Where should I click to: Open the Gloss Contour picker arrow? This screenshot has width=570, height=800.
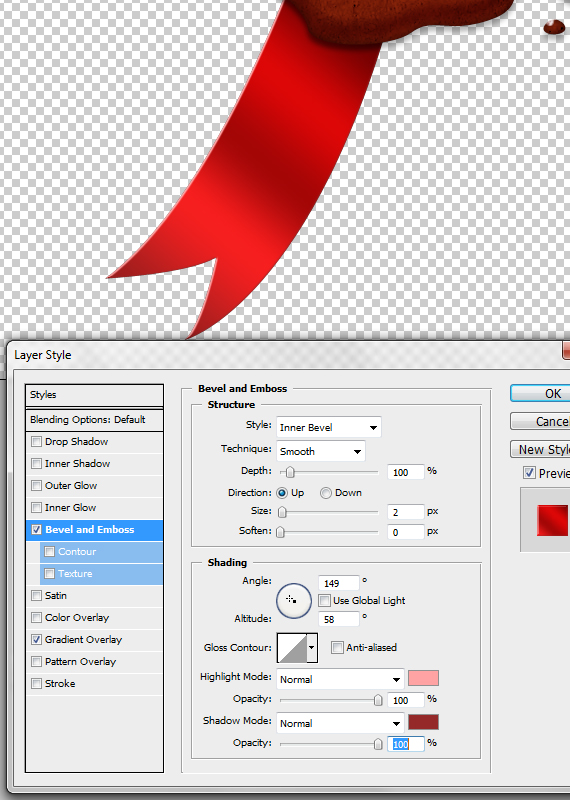pyautogui.click(x=312, y=648)
